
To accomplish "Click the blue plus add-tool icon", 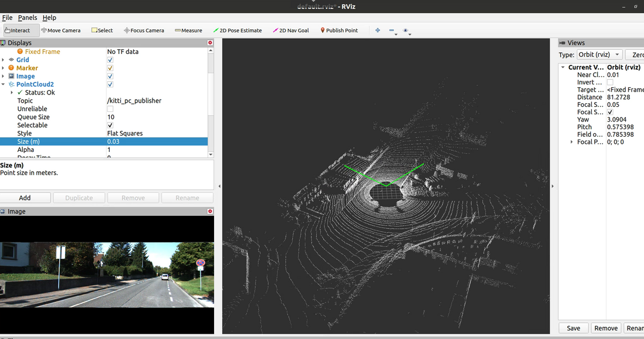I will pyautogui.click(x=378, y=30).
